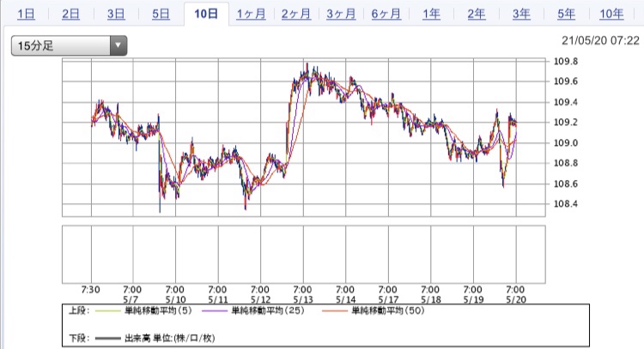Click the 108.8 price axis label

(566, 163)
